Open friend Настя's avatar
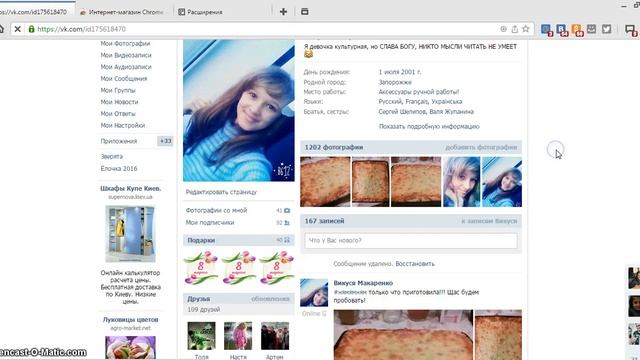This screenshot has height=360, width=640. pos(238,336)
